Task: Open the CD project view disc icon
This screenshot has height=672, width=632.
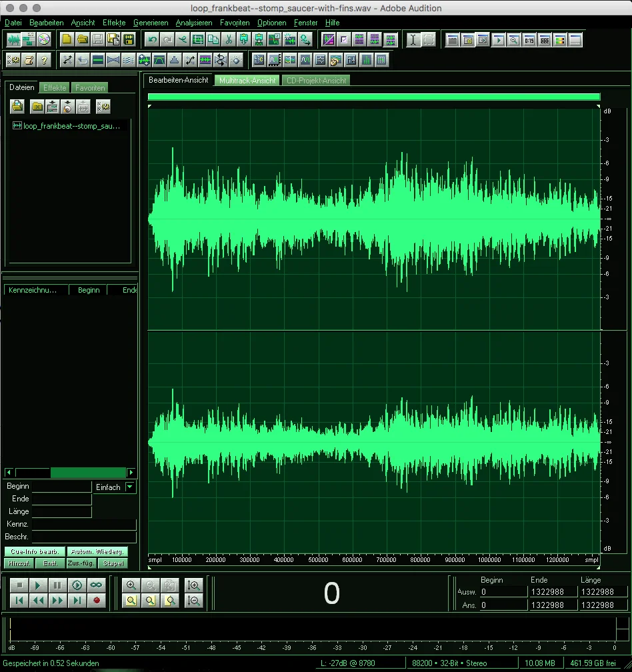Action: [44, 40]
